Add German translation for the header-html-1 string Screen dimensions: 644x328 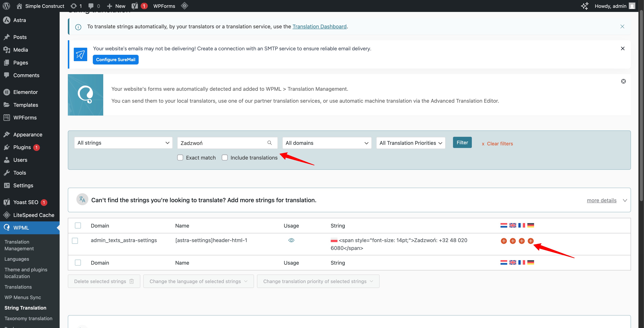(x=531, y=241)
